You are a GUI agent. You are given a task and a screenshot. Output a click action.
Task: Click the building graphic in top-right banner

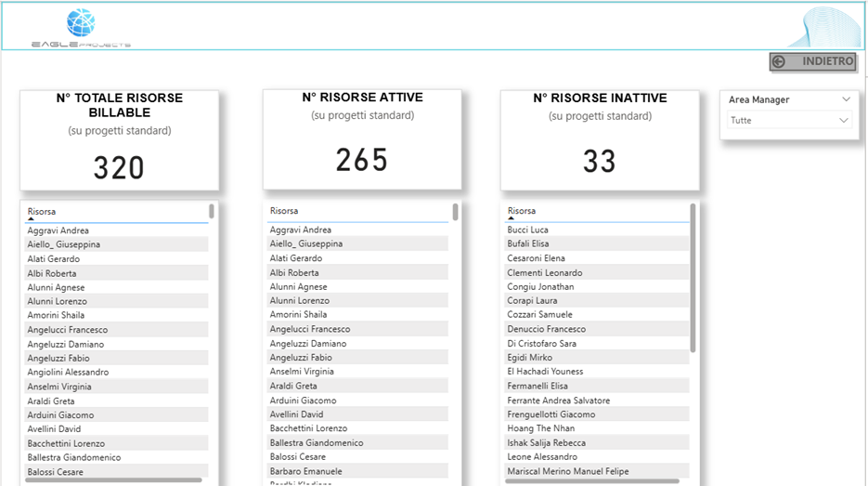point(823,28)
